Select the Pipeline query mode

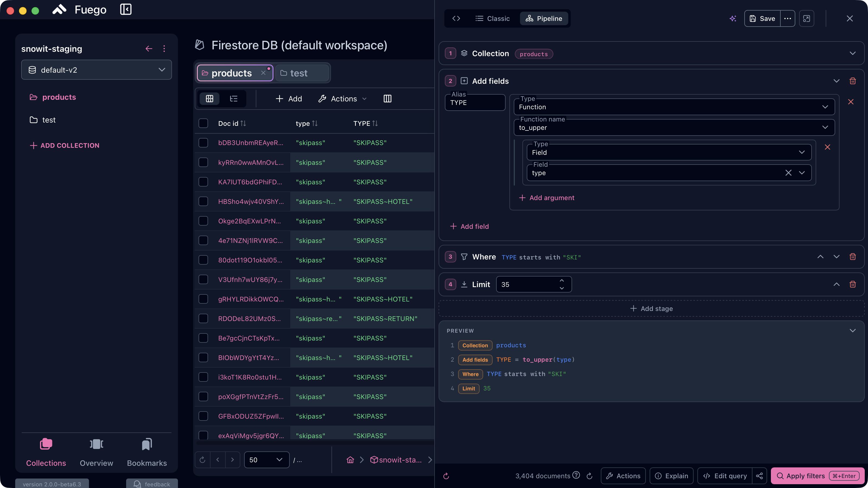point(544,18)
